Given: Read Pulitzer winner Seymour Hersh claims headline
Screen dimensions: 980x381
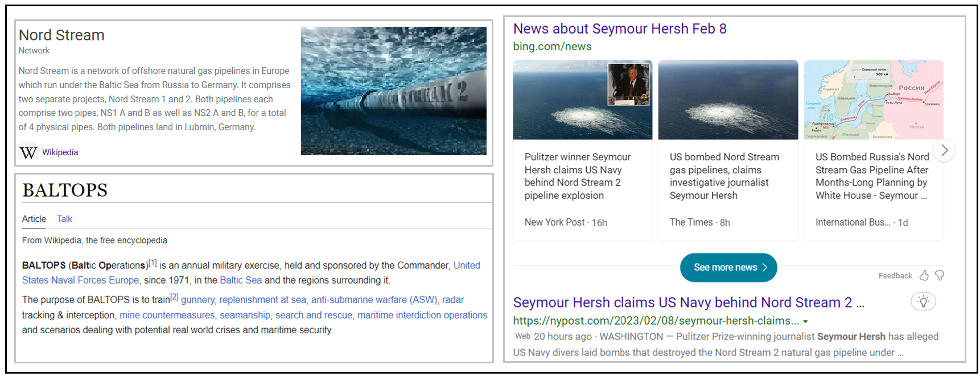Looking at the screenshot, I should tap(578, 176).
